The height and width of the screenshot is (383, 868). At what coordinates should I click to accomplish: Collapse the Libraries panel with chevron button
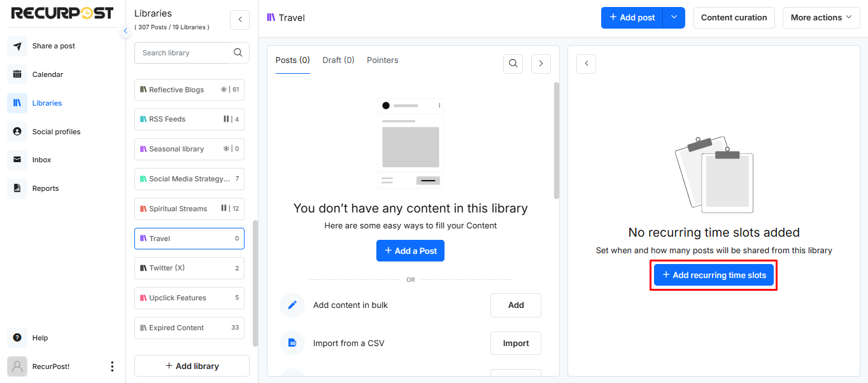click(239, 20)
